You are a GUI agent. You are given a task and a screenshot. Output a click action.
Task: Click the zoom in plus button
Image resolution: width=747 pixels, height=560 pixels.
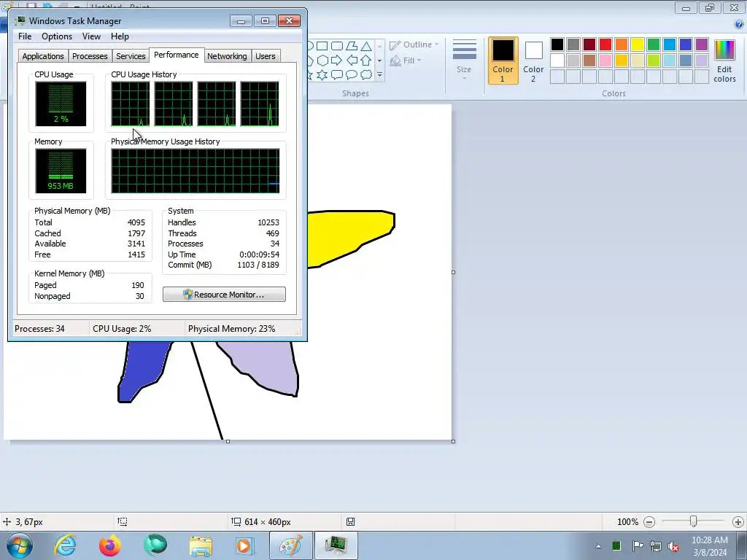click(x=738, y=522)
